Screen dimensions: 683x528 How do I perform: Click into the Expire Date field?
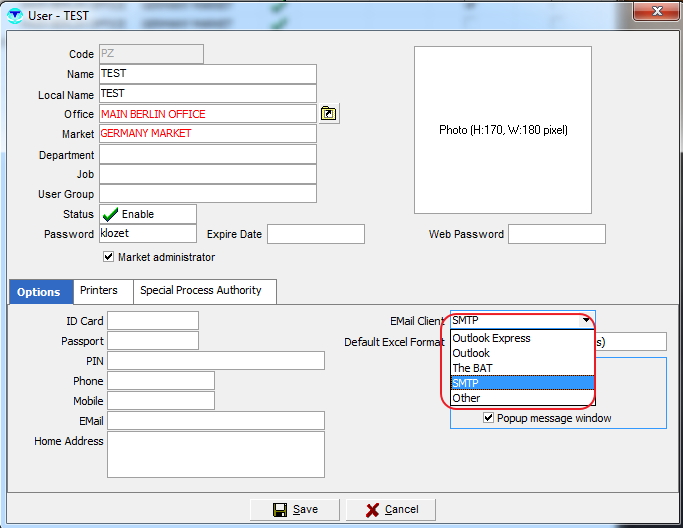(x=315, y=234)
